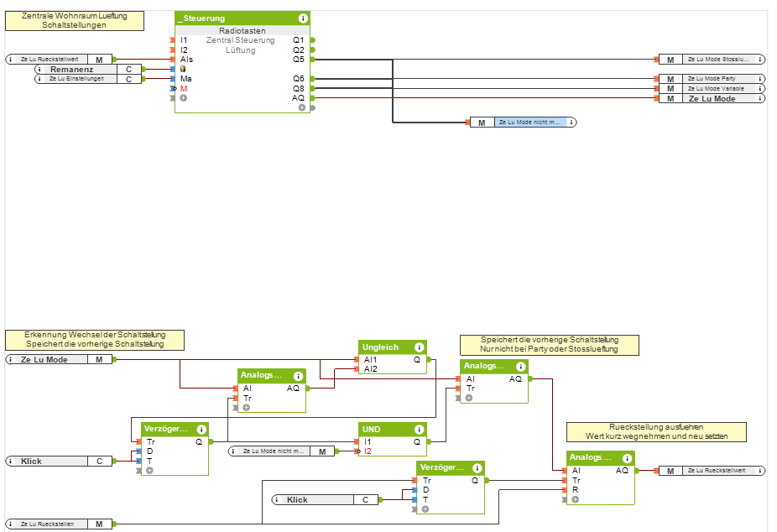The width and height of the screenshot is (777, 532).
Task: Click info icon of Verzöger block triggered by Ungleich
Action: 201,430
